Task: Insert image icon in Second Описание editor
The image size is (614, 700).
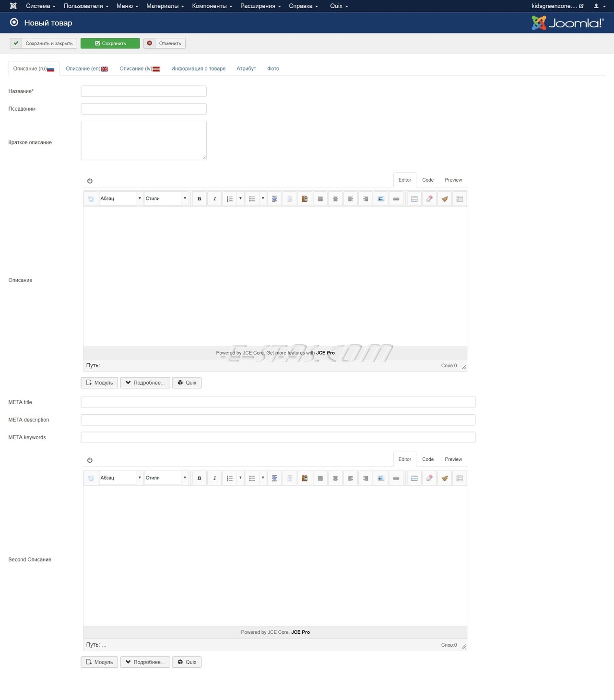Action: [x=381, y=478]
